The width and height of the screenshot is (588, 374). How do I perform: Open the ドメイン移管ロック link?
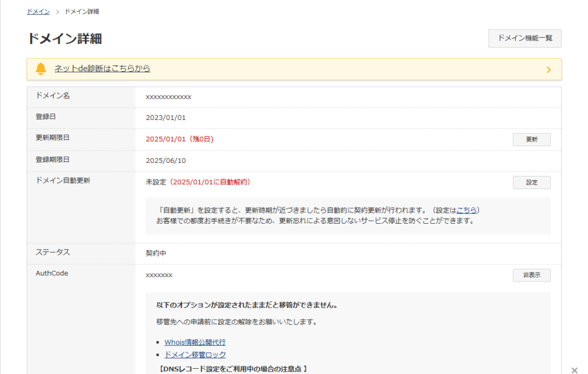click(x=195, y=354)
